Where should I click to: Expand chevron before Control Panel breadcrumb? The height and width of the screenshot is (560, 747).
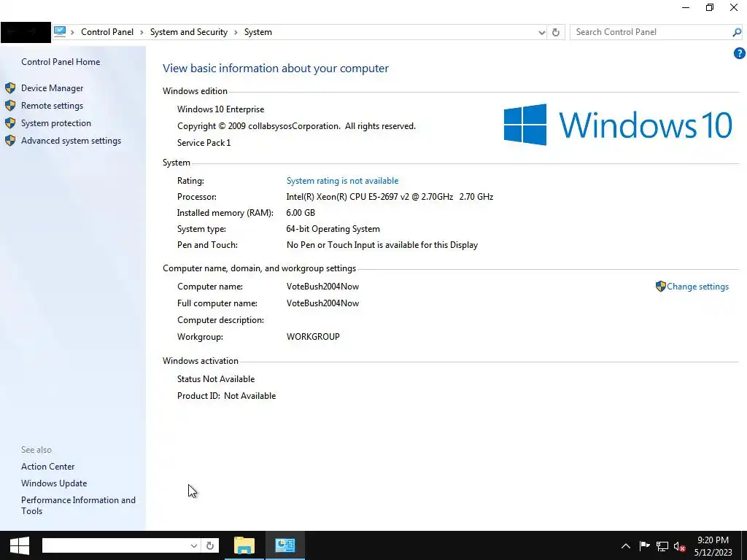tap(72, 32)
